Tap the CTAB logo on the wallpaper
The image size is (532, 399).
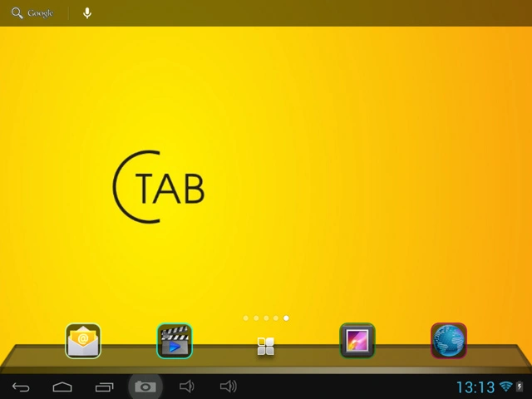[159, 188]
